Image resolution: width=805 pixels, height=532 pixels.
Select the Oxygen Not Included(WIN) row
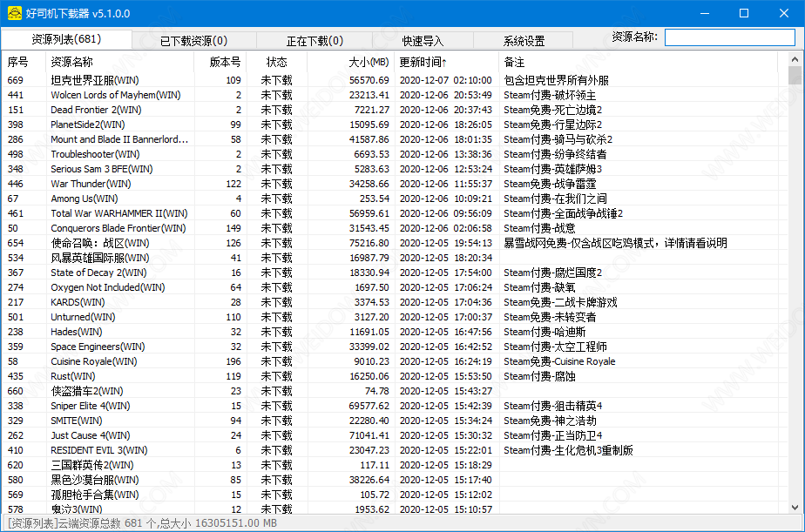(395, 288)
